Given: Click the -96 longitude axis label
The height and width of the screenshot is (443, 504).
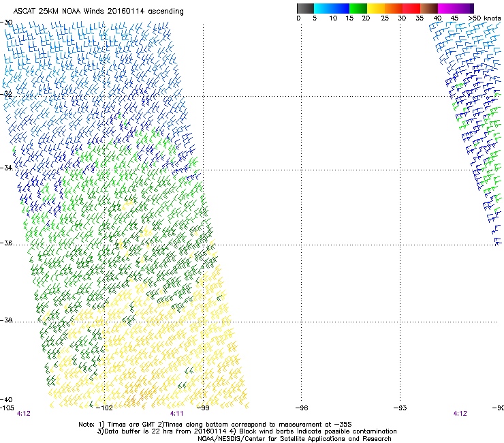Looking at the screenshot, I should pos(302,408).
